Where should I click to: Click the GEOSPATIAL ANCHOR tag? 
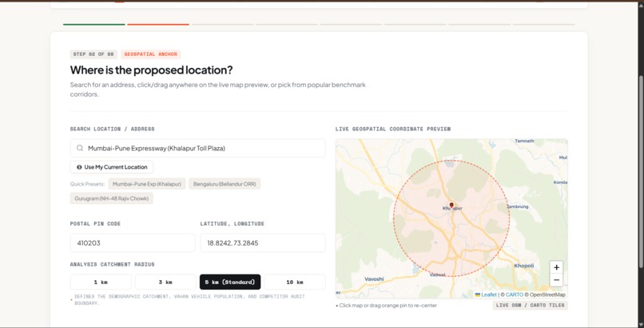[151, 54]
